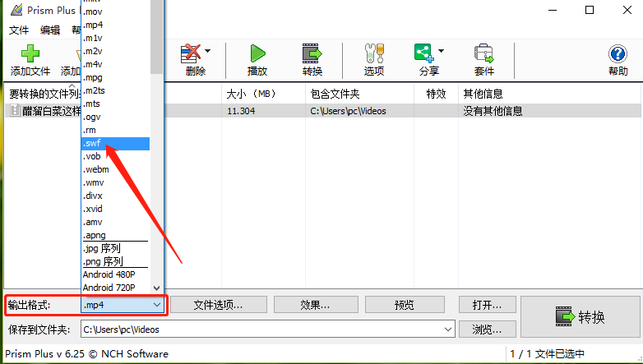643x364 pixels.
Task: Expand the Delete button dropdown arrow
Action: click(x=207, y=51)
